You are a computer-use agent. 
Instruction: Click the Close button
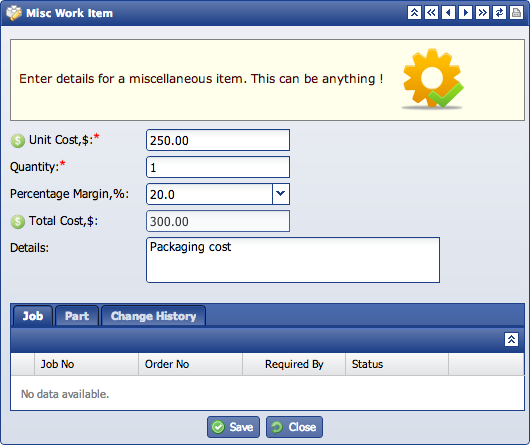tap(294, 427)
